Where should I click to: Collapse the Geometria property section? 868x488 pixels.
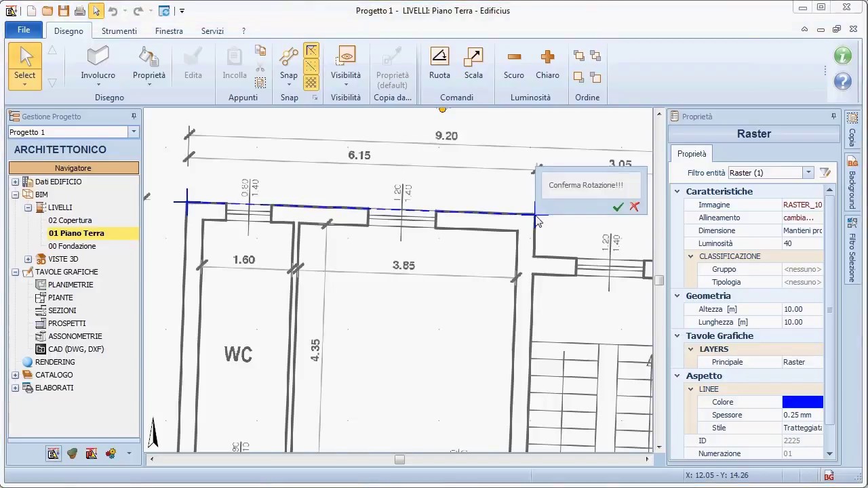coord(677,296)
